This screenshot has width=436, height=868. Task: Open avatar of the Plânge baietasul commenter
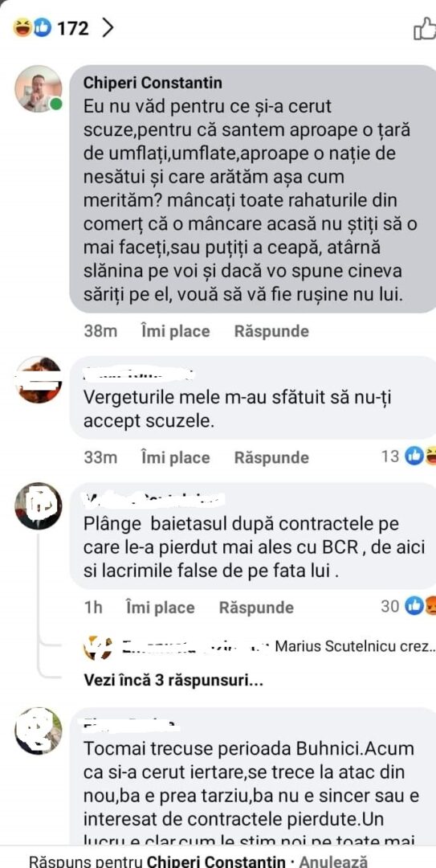[x=39, y=506]
